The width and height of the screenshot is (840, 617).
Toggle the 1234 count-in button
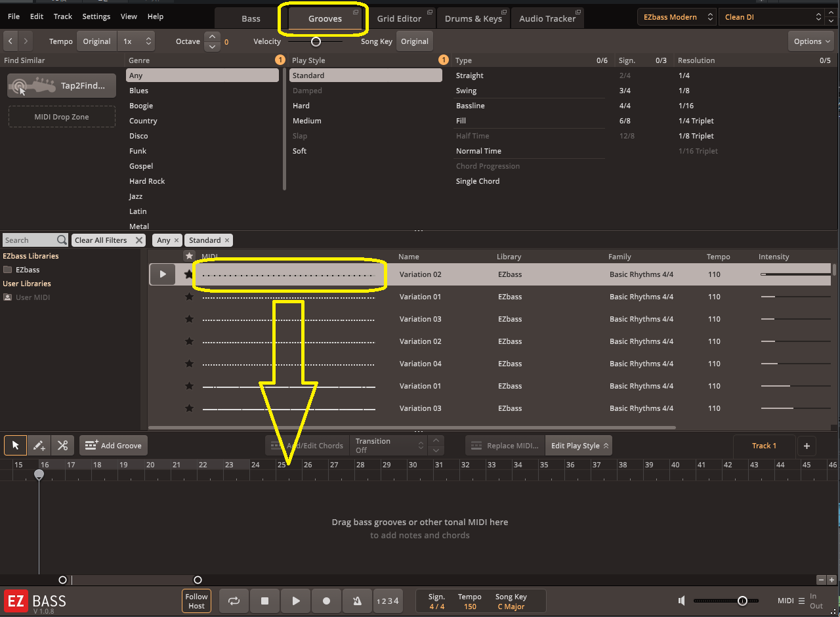click(x=388, y=601)
